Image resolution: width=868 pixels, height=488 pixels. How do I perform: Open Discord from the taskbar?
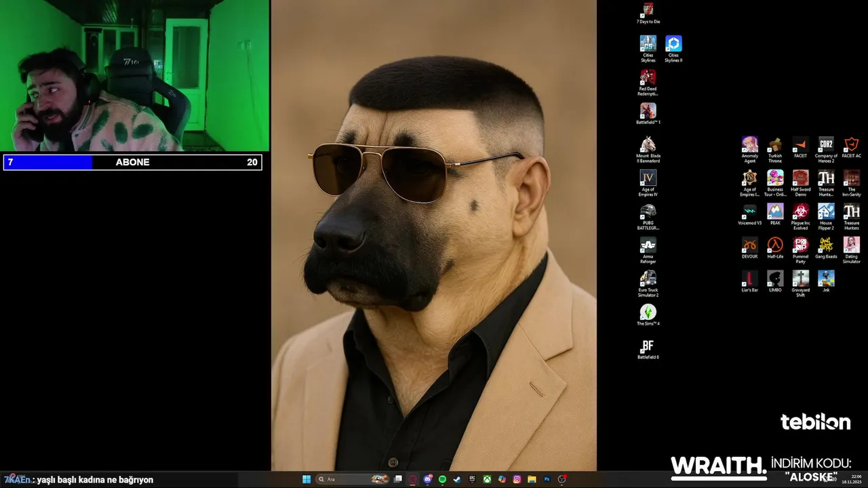tap(428, 479)
